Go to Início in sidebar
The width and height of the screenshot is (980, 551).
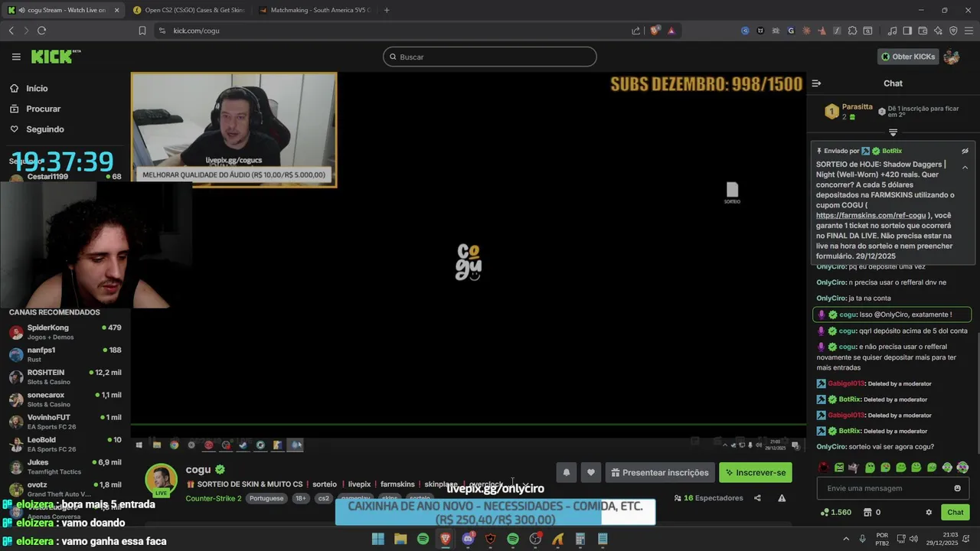[x=37, y=89]
